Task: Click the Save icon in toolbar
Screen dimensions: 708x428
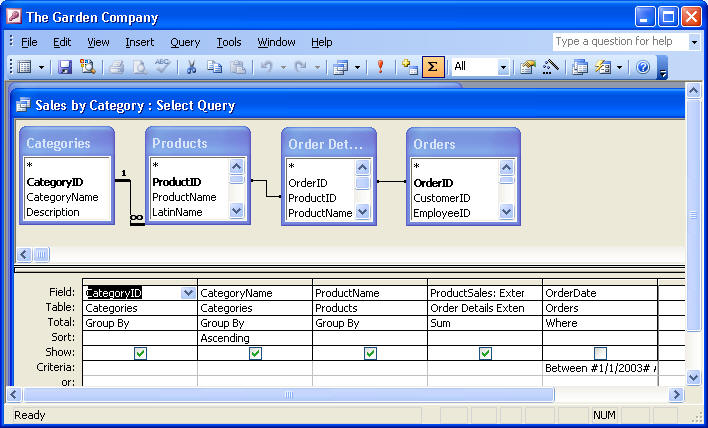Action: 65,67
